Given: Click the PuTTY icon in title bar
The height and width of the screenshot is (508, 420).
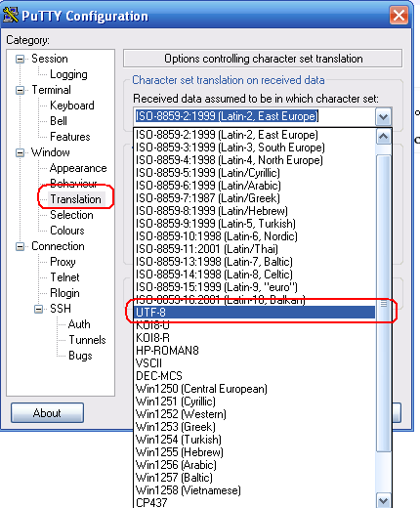Looking at the screenshot, I should [x=10, y=15].
